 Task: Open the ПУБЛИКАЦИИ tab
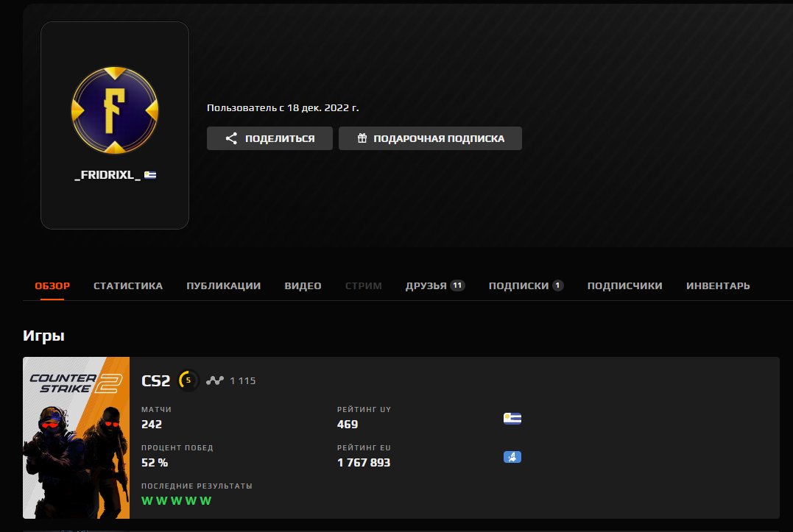tap(224, 285)
